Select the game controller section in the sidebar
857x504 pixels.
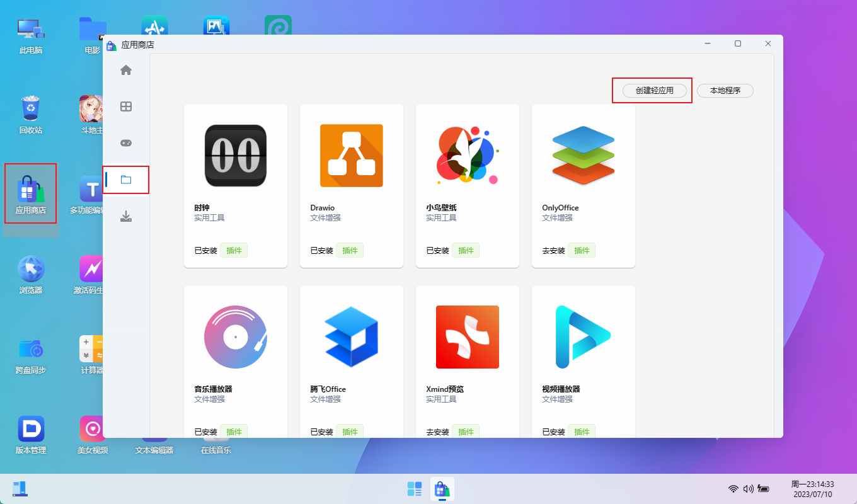125,143
